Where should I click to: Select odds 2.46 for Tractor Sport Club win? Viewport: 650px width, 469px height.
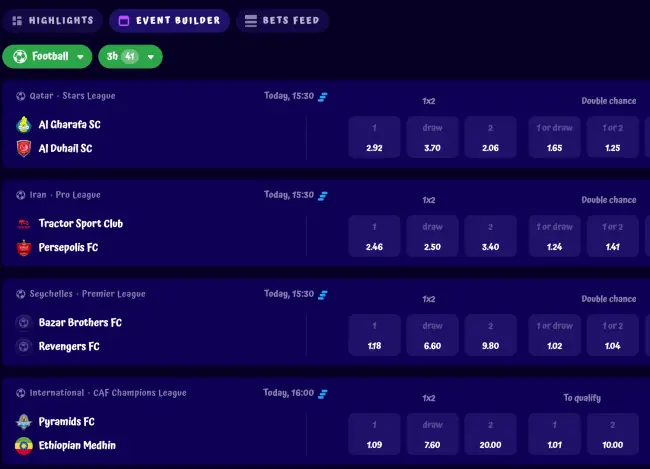pyautogui.click(x=374, y=236)
